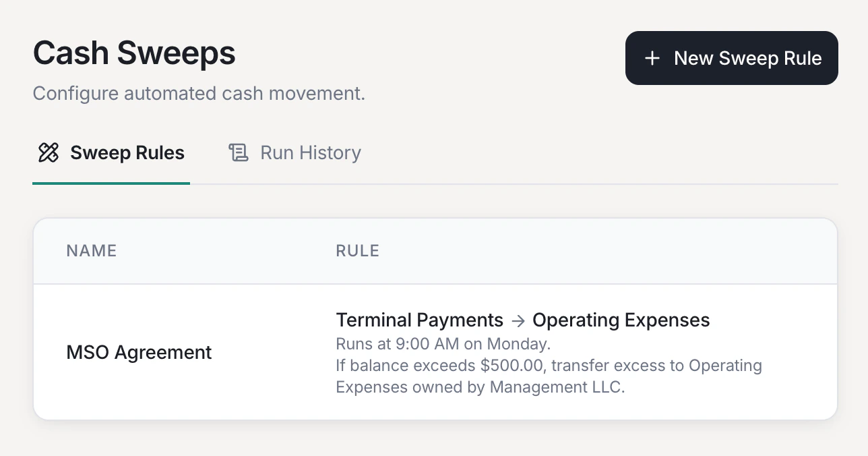
Task: Click the crossed-arrows Sweep Rules icon
Action: (x=47, y=152)
